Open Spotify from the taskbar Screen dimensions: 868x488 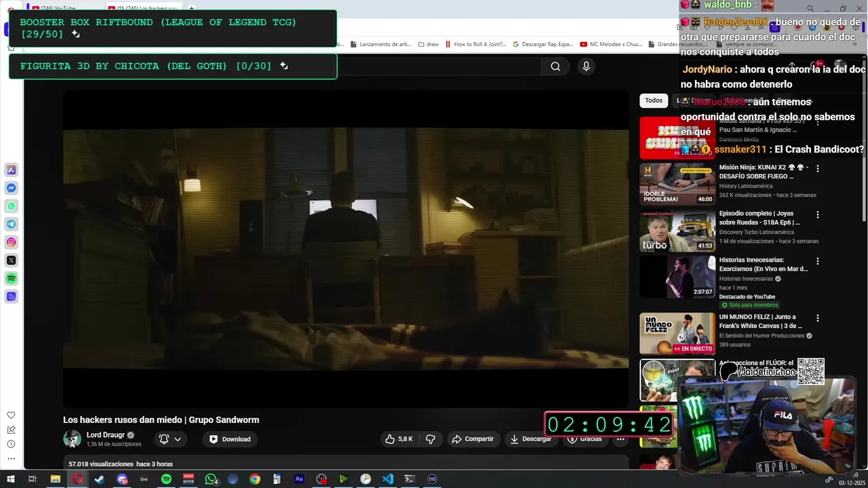[x=166, y=479]
